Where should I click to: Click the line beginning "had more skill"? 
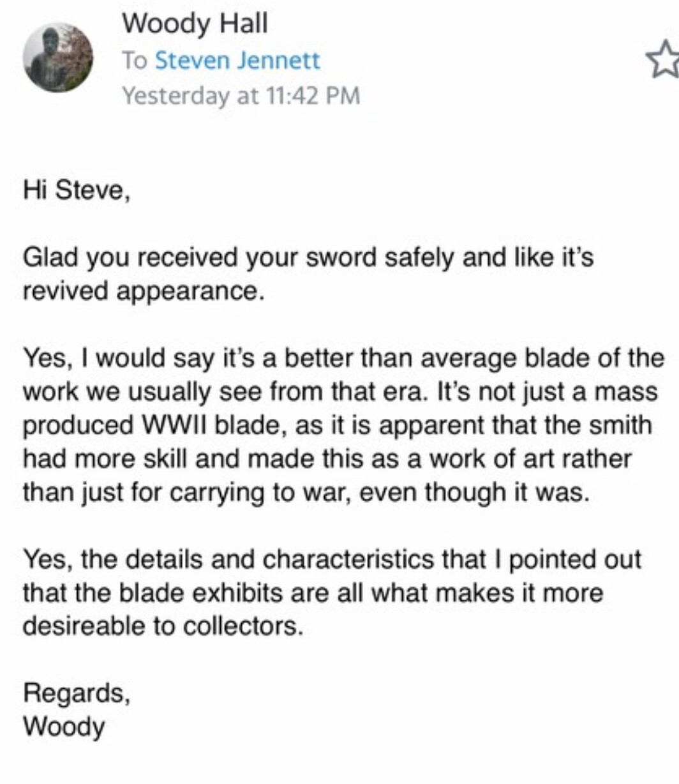pyautogui.click(x=327, y=458)
